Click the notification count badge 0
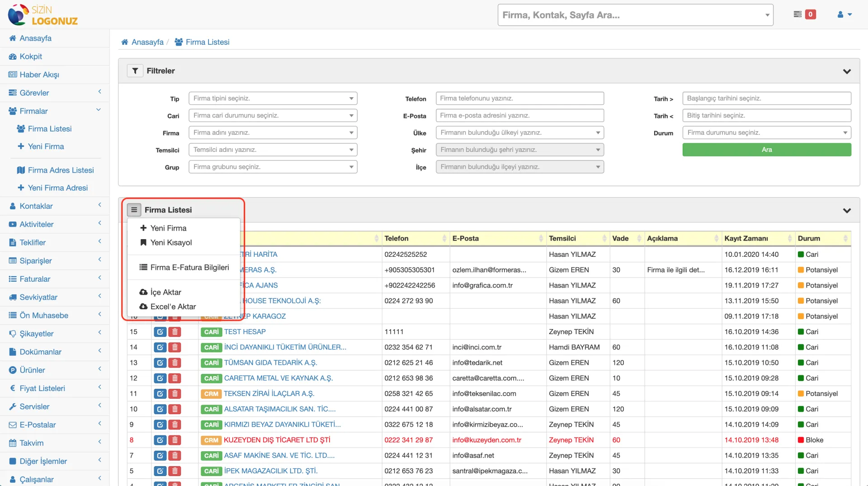This screenshot has height=486, width=868. [x=810, y=14]
